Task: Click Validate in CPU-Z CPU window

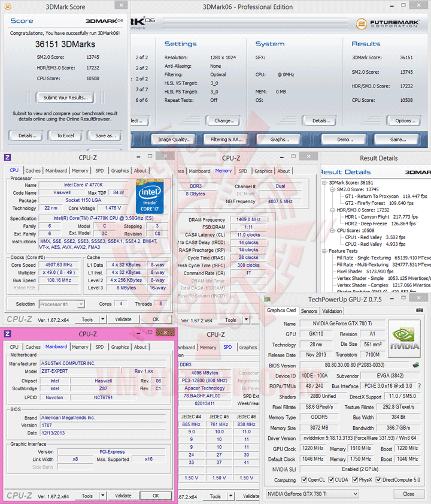Action: click(123, 319)
